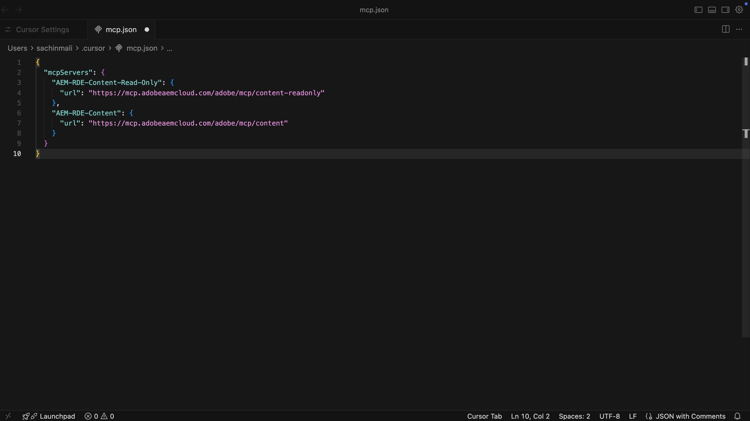
Task: Toggle bottom panel layout icon
Action: [712, 10]
